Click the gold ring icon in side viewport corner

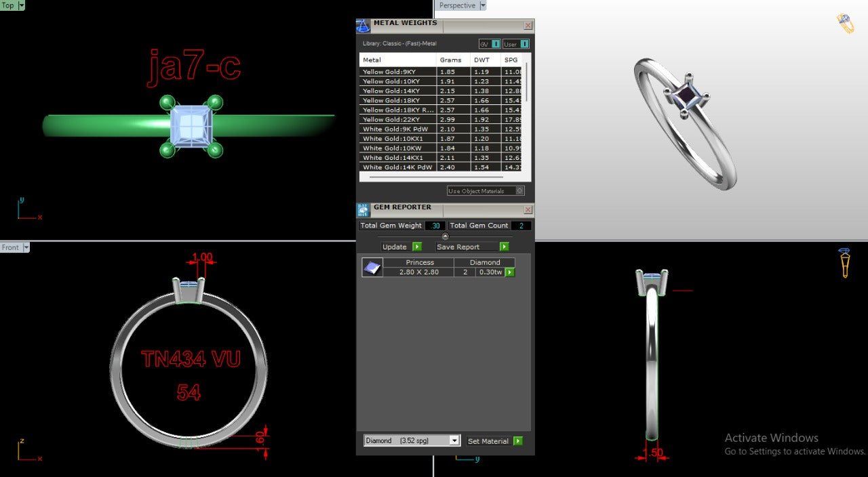coord(845,263)
